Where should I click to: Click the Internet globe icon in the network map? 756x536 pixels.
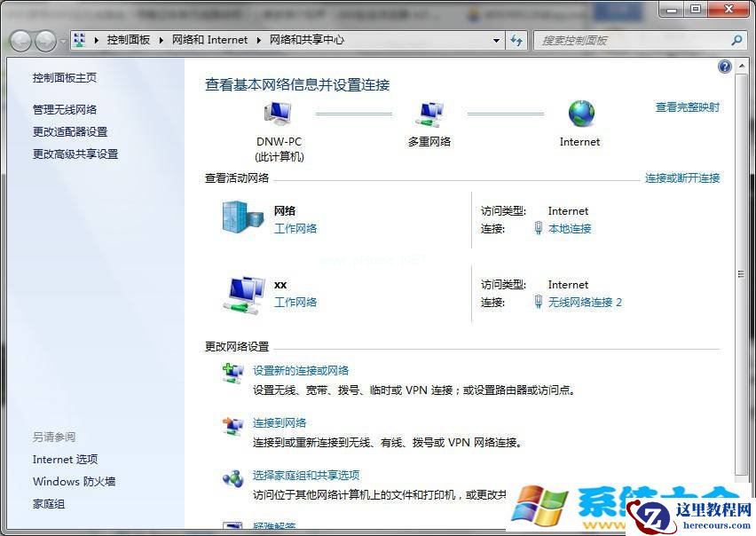[x=579, y=115]
